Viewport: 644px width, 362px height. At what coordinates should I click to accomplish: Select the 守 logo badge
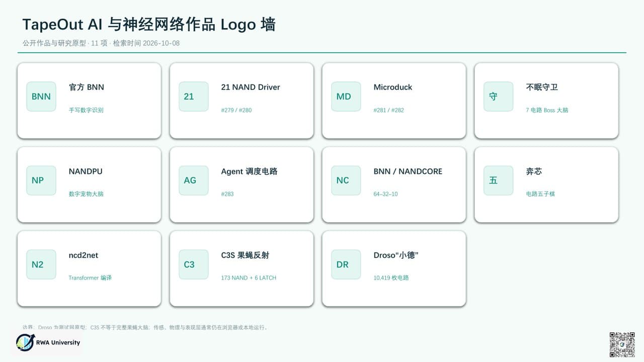499,97
